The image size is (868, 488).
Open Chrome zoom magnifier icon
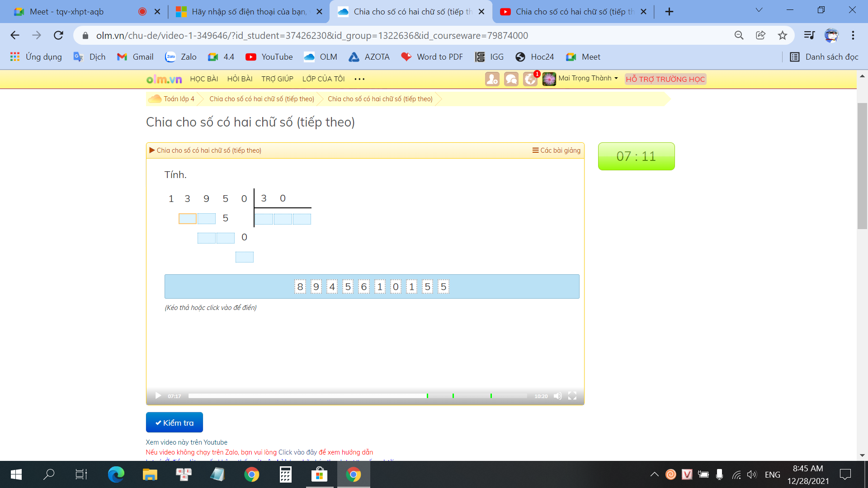(739, 35)
